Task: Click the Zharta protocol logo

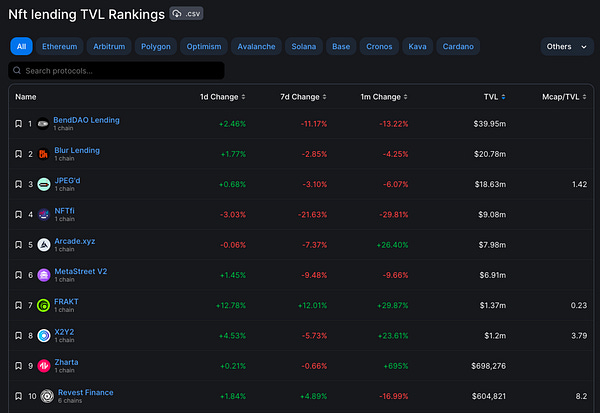Action: 44,366
